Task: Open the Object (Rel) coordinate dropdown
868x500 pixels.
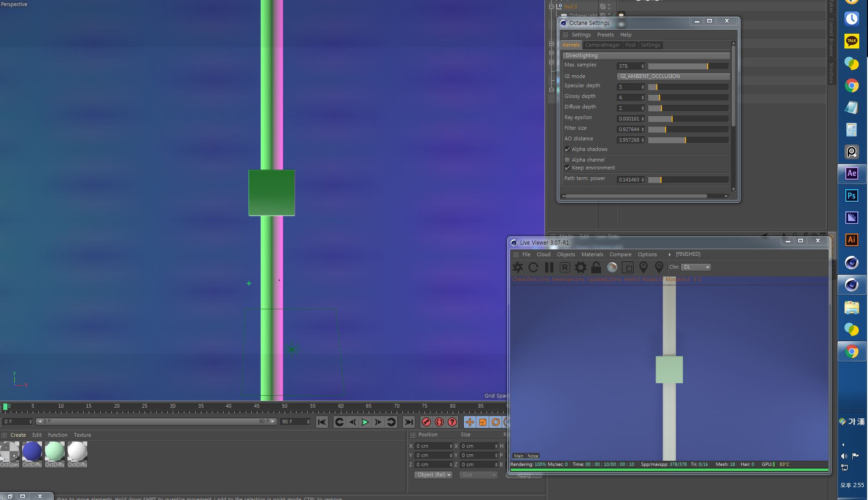Action: [433, 475]
